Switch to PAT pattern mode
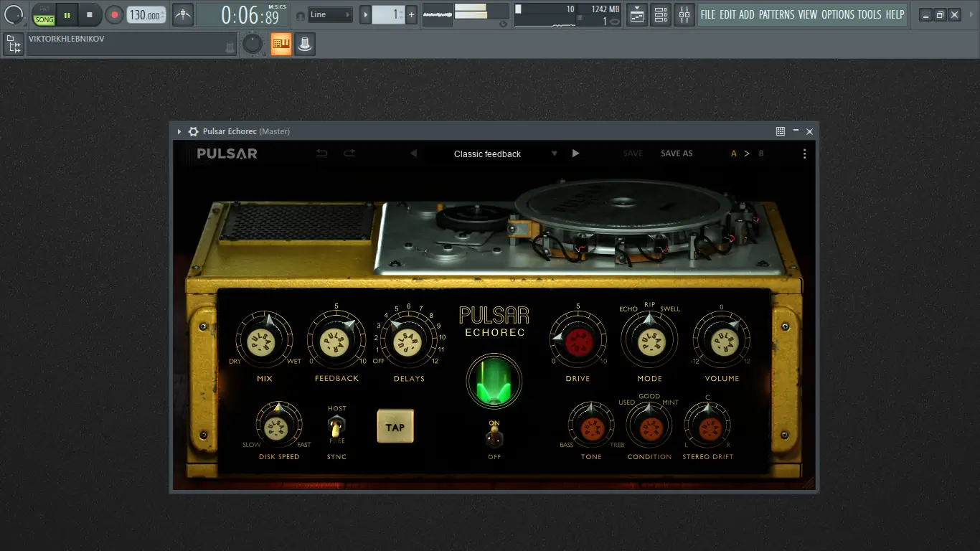Screen dimensions: 980x551 tap(44, 9)
